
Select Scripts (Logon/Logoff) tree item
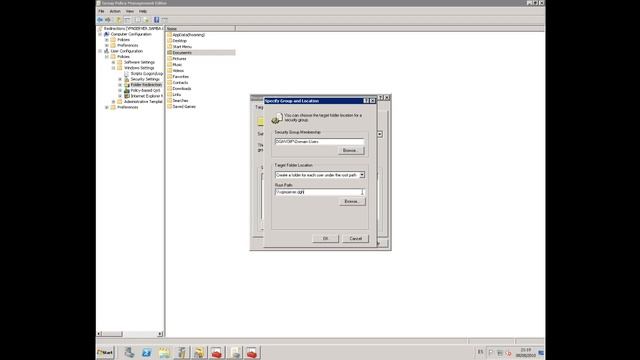[x=147, y=73]
